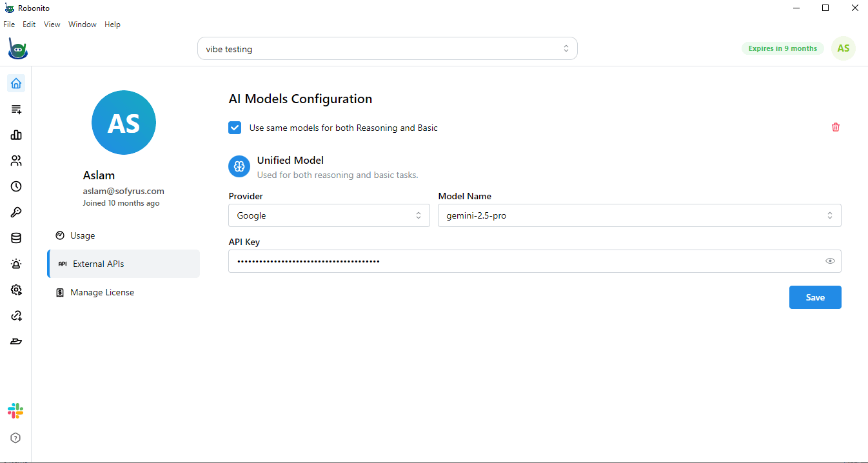This screenshot has width=868, height=463.
Task: Open the schedule history clock icon
Action: tap(15, 186)
